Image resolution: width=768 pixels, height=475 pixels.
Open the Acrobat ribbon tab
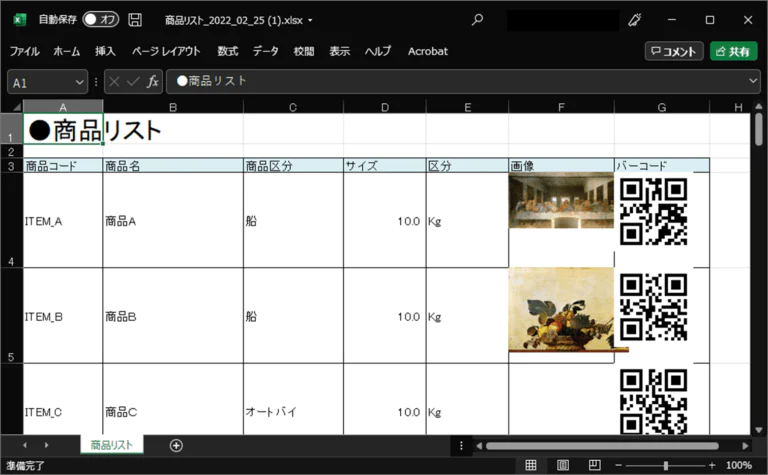point(428,51)
